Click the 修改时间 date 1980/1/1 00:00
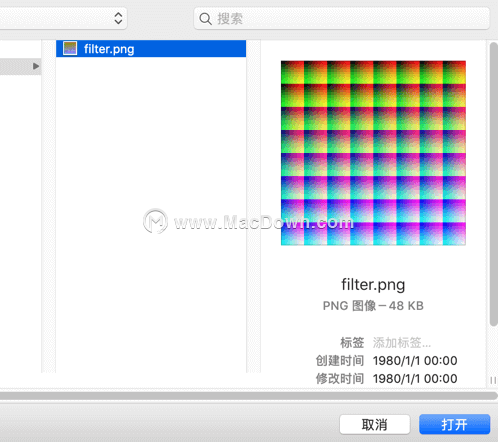498x442 pixels. 415,379
